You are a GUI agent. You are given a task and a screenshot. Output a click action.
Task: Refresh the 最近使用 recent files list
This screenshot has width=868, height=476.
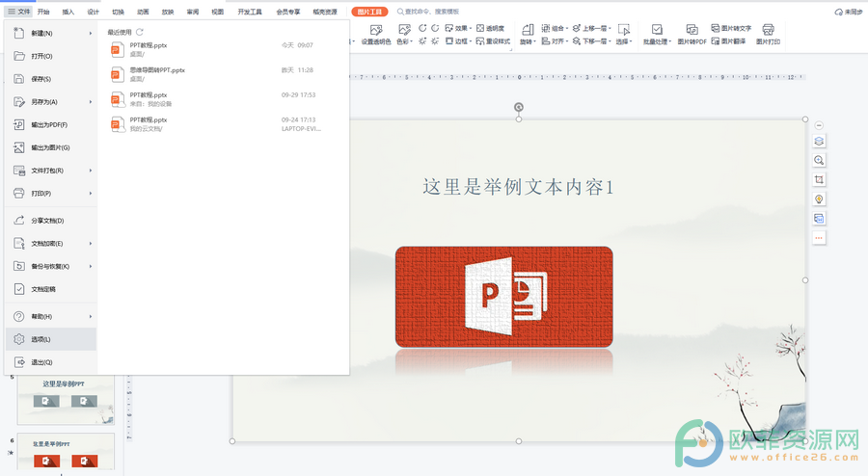coord(140,32)
